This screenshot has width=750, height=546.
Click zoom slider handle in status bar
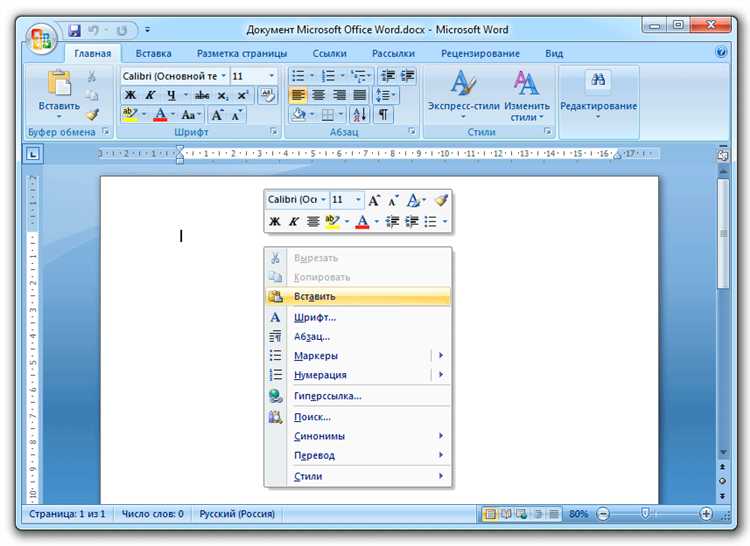[x=644, y=514]
